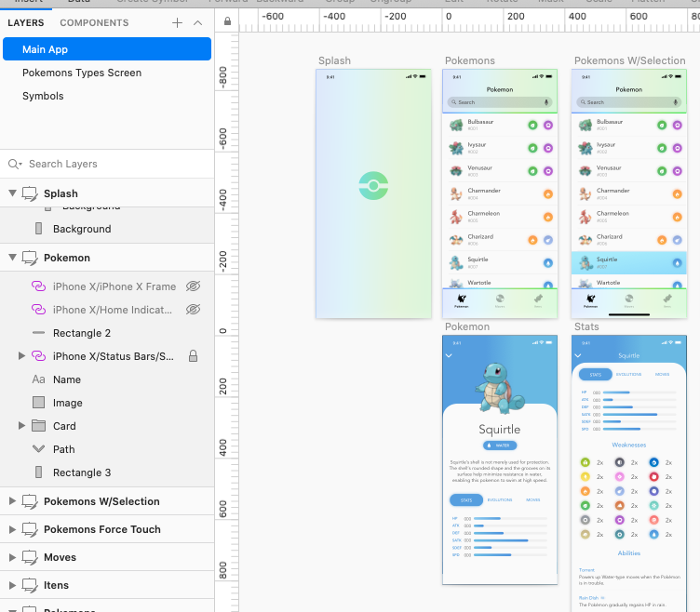Expand the Pokemons W/Selection artboard

click(x=12, y=501)
